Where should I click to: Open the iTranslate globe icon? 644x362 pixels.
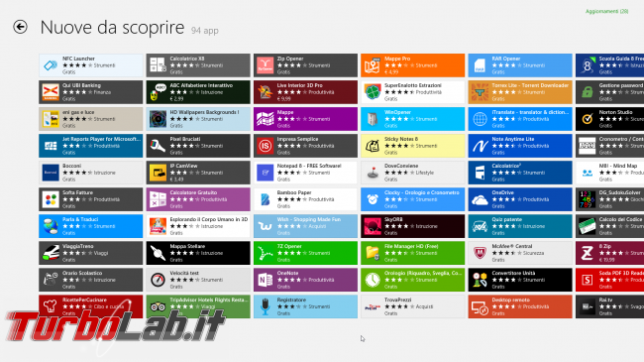[480, 119]
